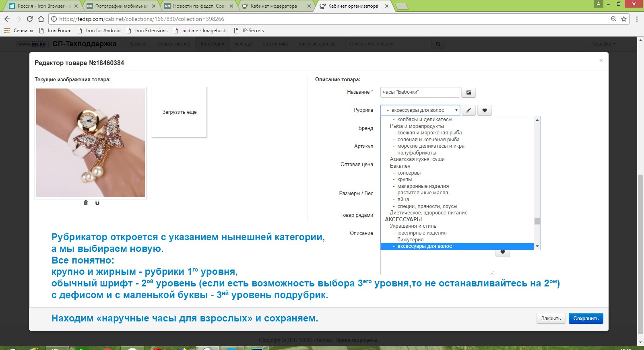Image resolution: width=644 pixels, height=350 pixels.
Task: Open the Коллекции menu item
Action: 213,44
